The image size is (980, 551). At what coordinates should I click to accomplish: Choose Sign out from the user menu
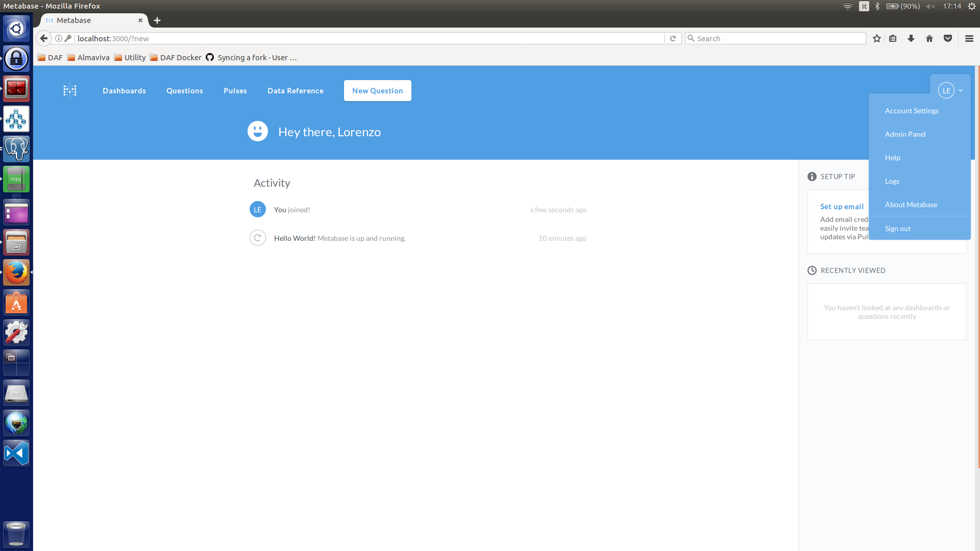coord(897,229)
